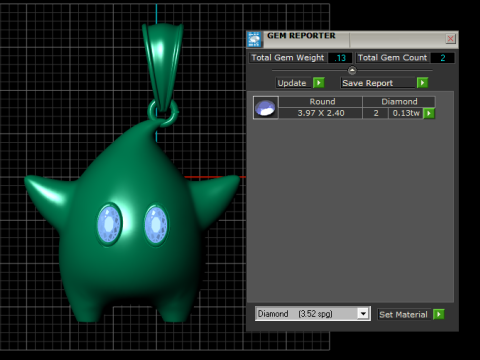Screen dimensions: 480x360
Task: Click the Round shape header cell
Action: 322,102
